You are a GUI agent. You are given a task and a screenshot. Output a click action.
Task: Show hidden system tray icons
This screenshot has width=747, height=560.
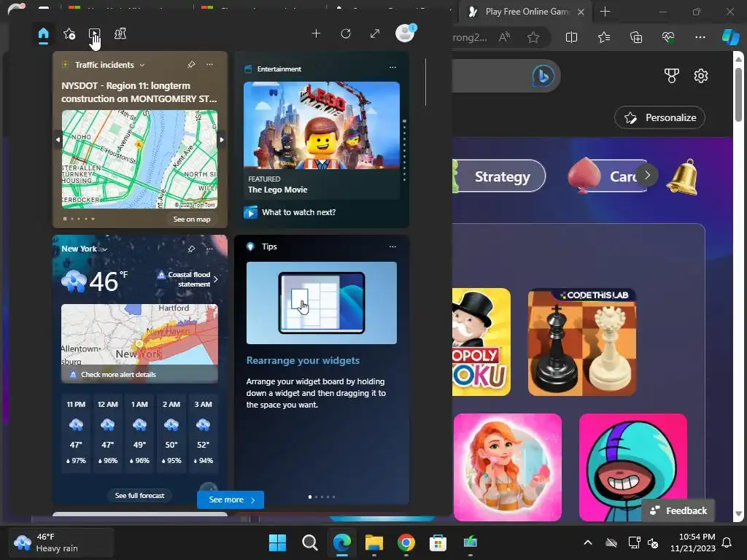coord(588,542)
